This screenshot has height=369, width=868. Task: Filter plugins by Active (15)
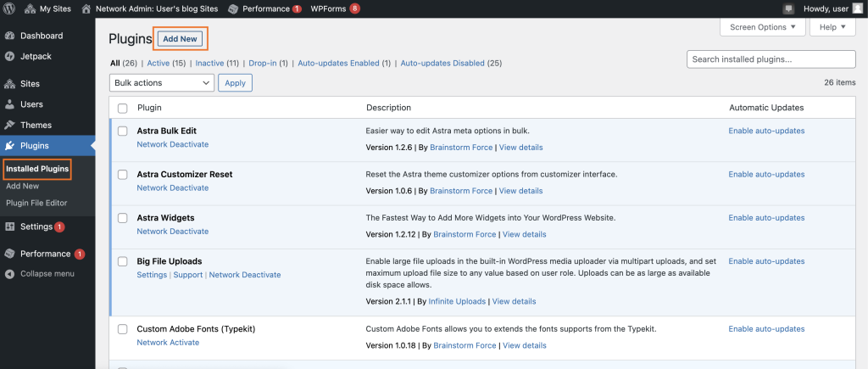tap(167, 63)
